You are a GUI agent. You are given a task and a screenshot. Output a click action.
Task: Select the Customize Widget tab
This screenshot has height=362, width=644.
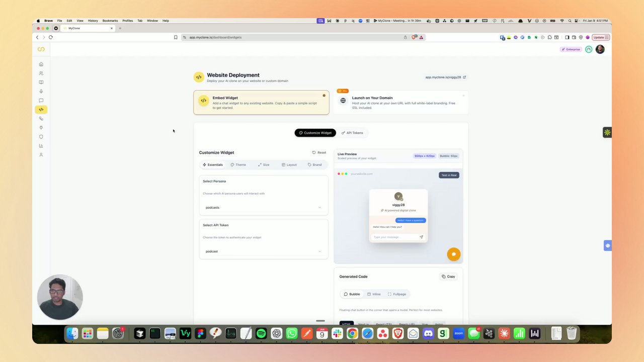click(315, 133)
